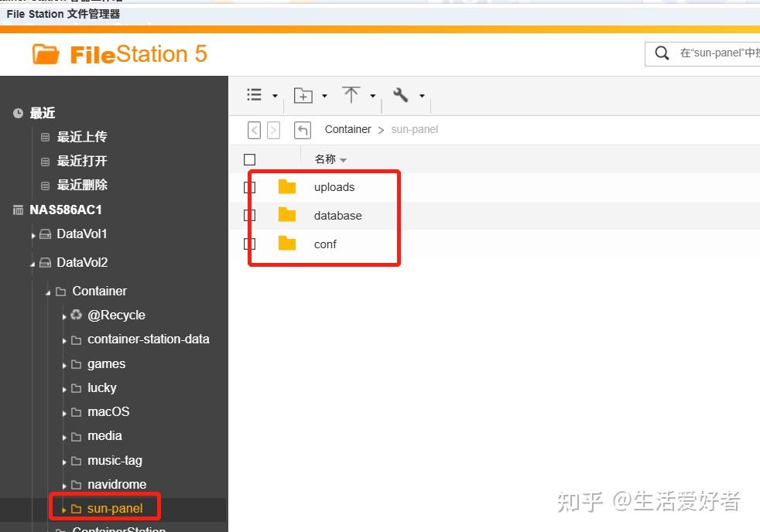
Task: Collapse the Container folder tree node
Action: (46, 291)
